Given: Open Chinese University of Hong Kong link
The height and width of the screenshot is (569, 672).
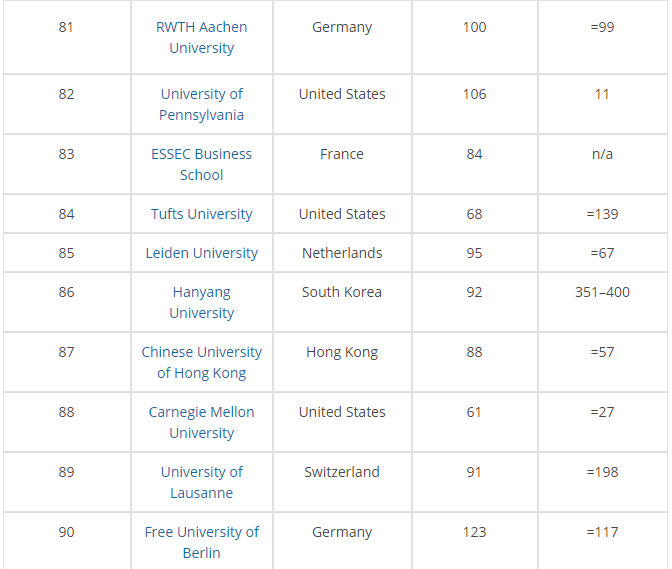Looking at the screenshot, I should point(201,362).
